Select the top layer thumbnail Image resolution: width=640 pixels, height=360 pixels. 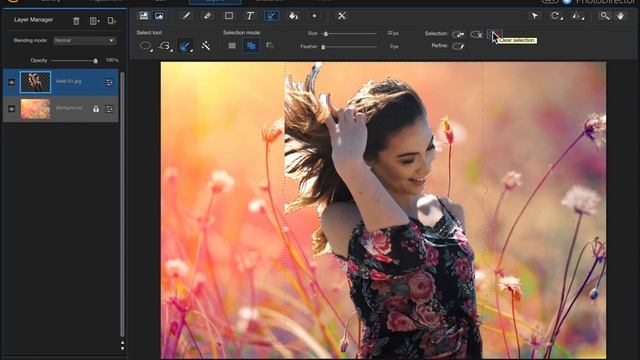(36, 82)
